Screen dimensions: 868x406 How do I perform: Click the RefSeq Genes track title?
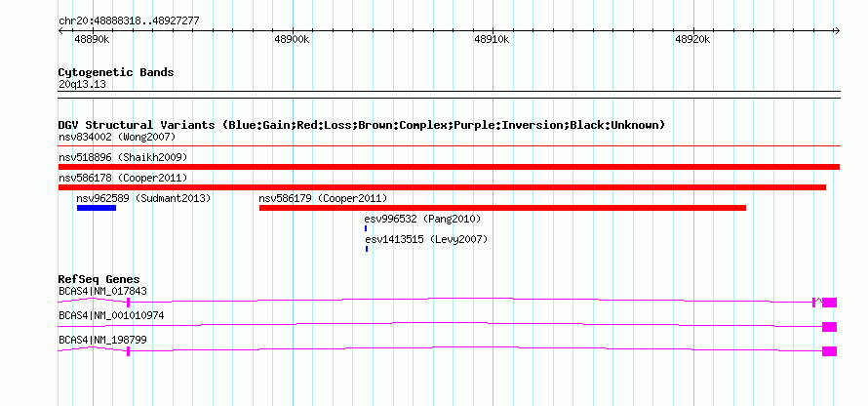[x=99, y=279]
